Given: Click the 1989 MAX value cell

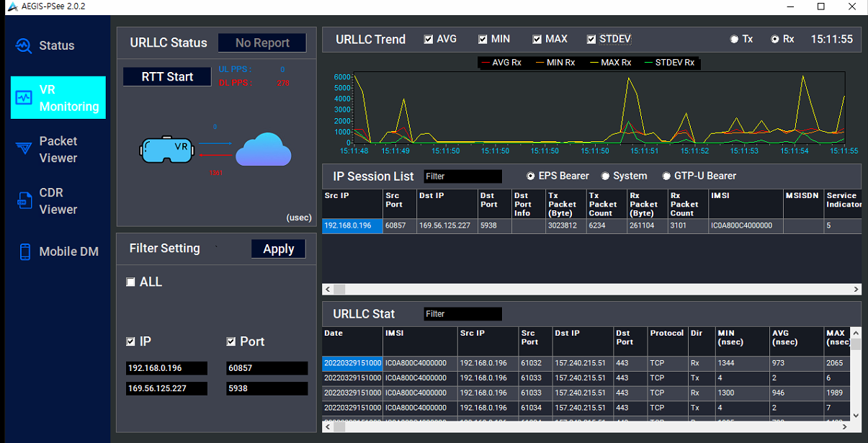Looking at the screenshot, I should tap(837, 393).
